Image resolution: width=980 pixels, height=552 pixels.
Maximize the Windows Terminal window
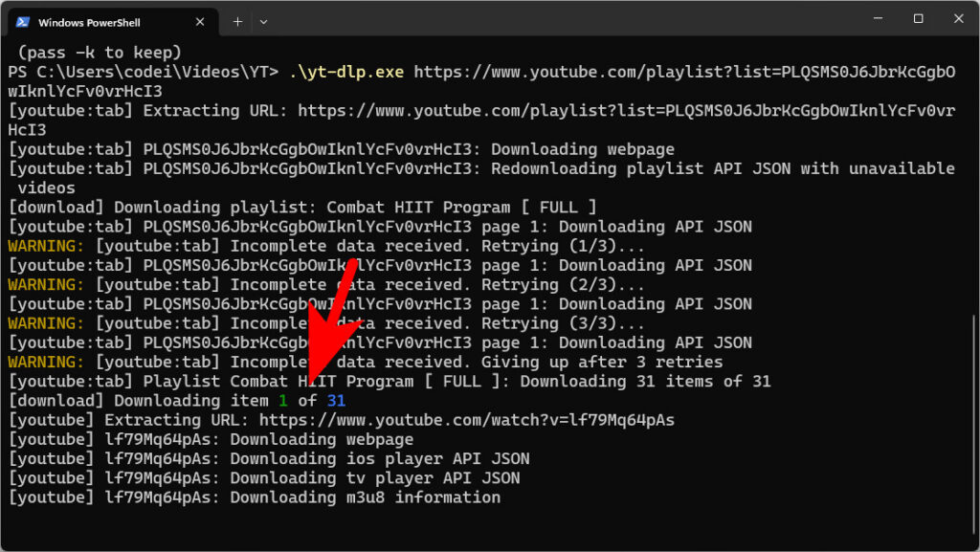pyautogui.click(x=917, y=18)
